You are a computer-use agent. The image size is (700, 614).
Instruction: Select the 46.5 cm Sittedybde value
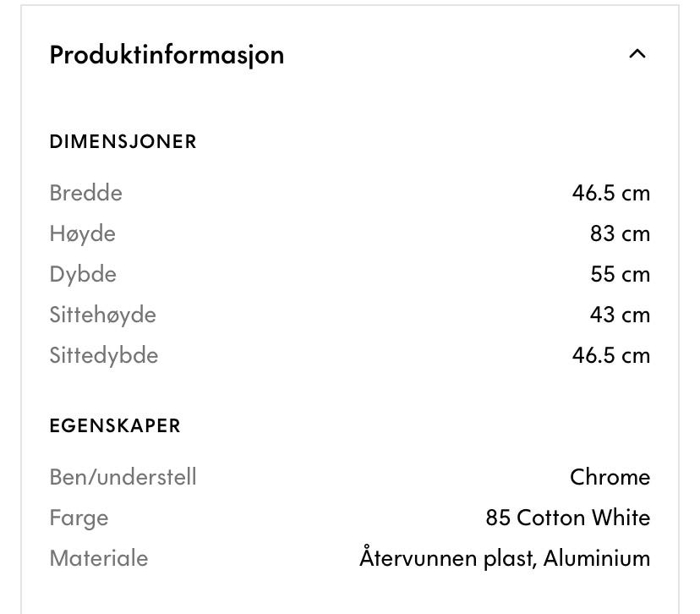(x=610, y=355)
